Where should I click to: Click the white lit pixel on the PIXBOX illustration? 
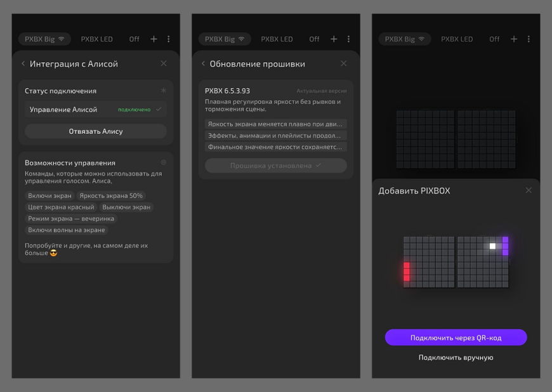[x=492, y=246]
